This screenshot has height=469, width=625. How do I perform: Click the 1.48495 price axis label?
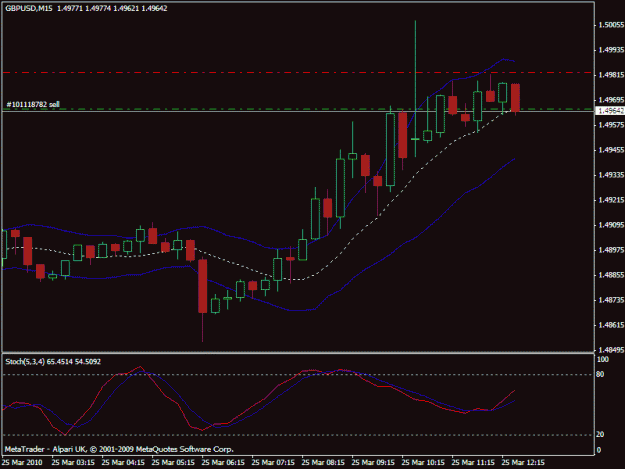pyautogui.click(x=611, y=350)
